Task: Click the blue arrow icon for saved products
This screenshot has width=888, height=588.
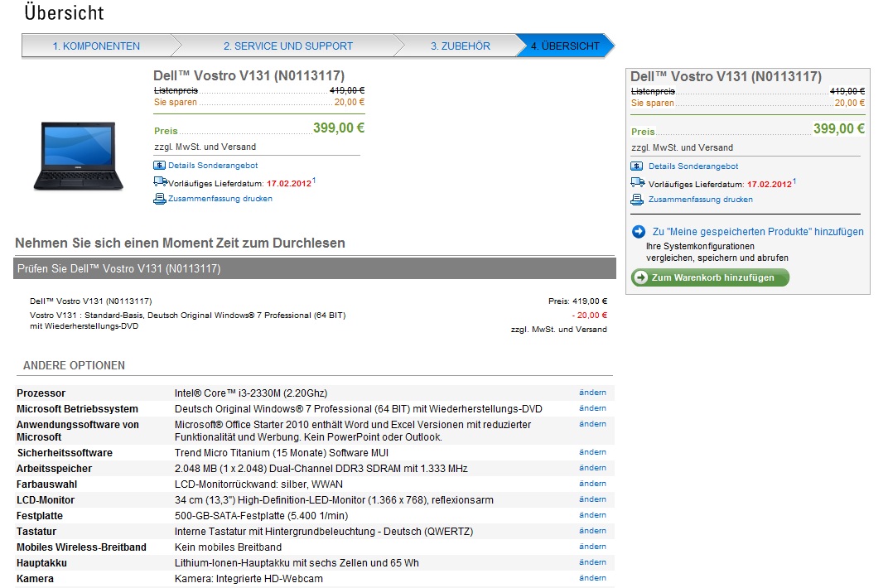Action: coord(638,231)
